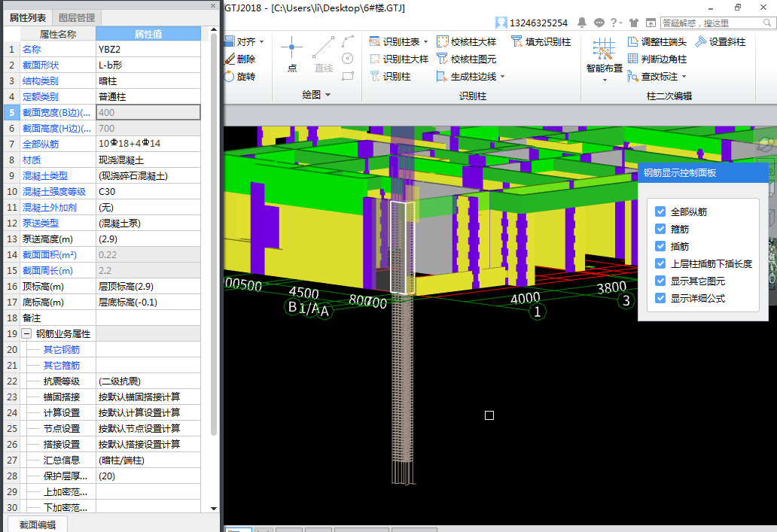This screenshot has width=777, height=532.
Task: Click 填充识别柱 tool
Action: pyautogui.click(x=541, y=41)
